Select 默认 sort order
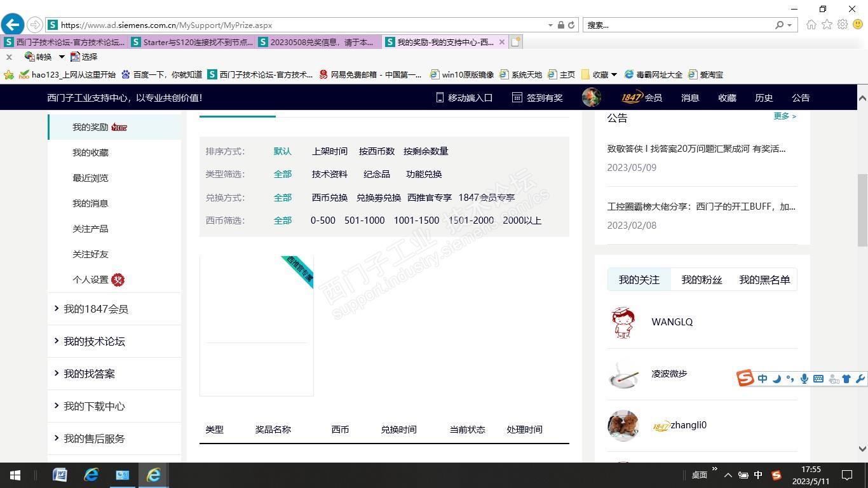The image size is (868, 488). [x=283, y=151]
